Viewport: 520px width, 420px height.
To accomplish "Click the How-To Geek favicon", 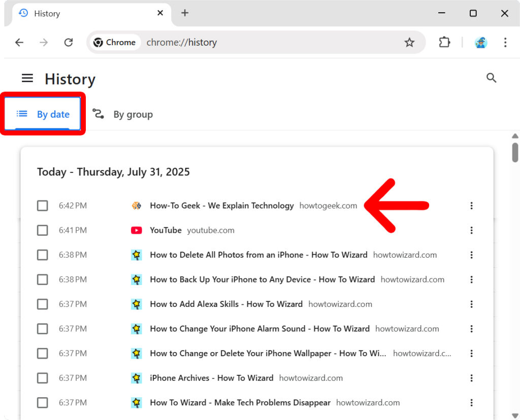I will click(x=136, y=205).
